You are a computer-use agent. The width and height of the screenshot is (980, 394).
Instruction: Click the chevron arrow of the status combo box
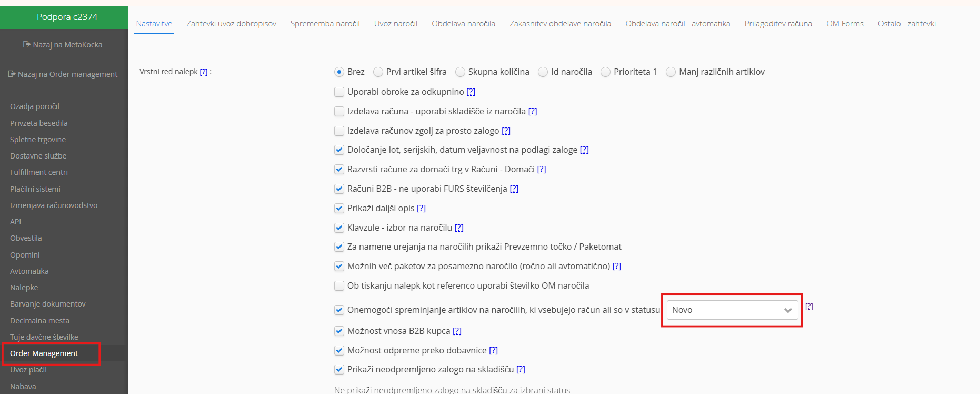coord(788,310)
